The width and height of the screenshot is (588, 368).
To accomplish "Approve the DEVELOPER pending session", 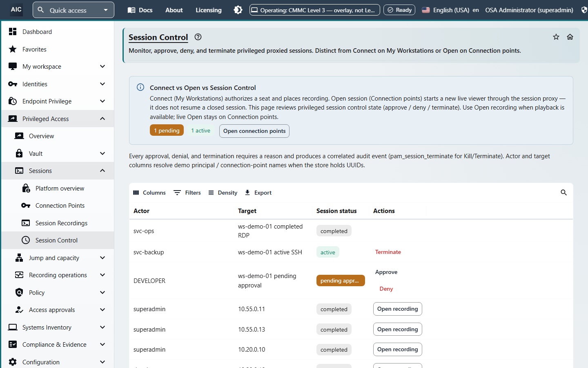I will (386, 272).
